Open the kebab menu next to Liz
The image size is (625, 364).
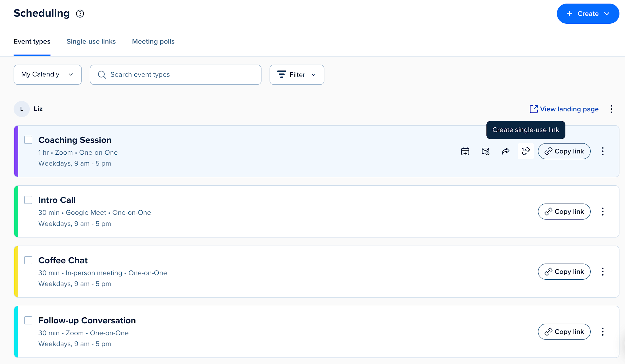[611, 109]
